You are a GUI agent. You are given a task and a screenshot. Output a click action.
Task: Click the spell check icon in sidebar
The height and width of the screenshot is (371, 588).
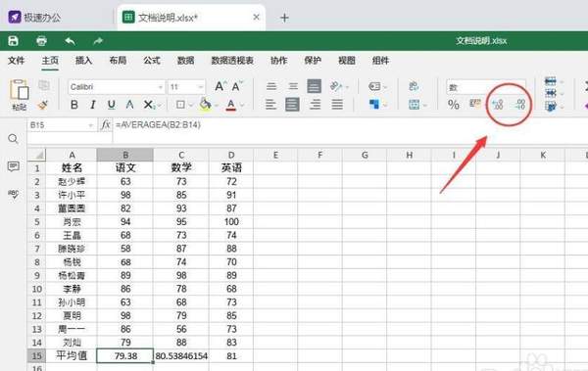click(x=13, y=194)
